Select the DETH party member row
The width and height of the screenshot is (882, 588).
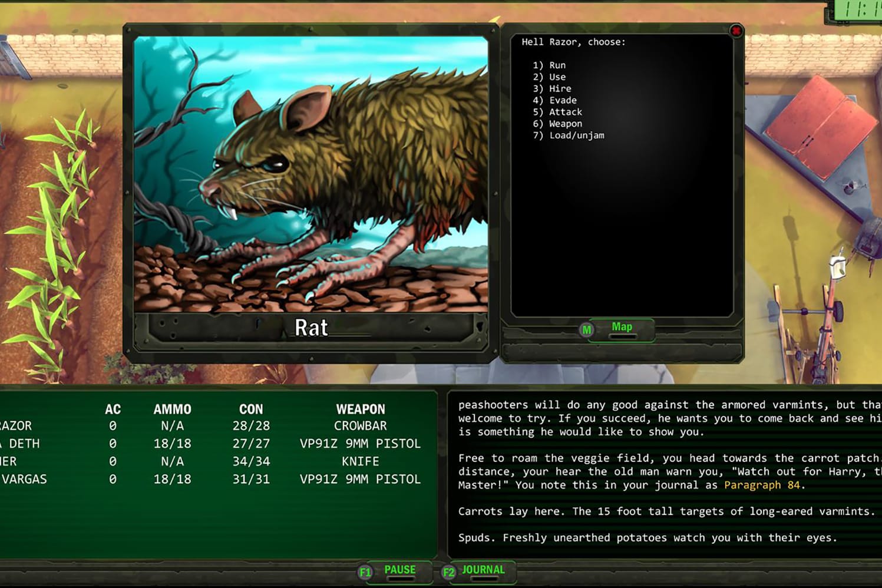211,444
